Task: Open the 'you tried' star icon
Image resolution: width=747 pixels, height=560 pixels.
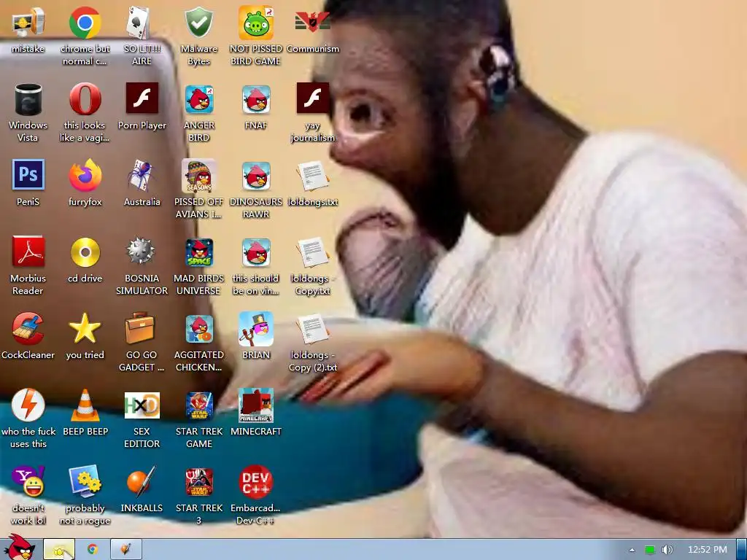Action: point(85,329)
